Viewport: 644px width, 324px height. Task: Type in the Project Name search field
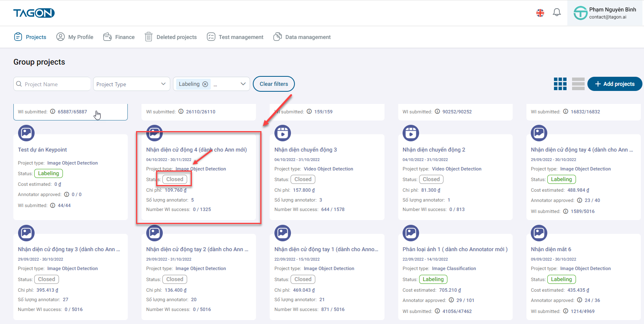[x=55, y=84]
